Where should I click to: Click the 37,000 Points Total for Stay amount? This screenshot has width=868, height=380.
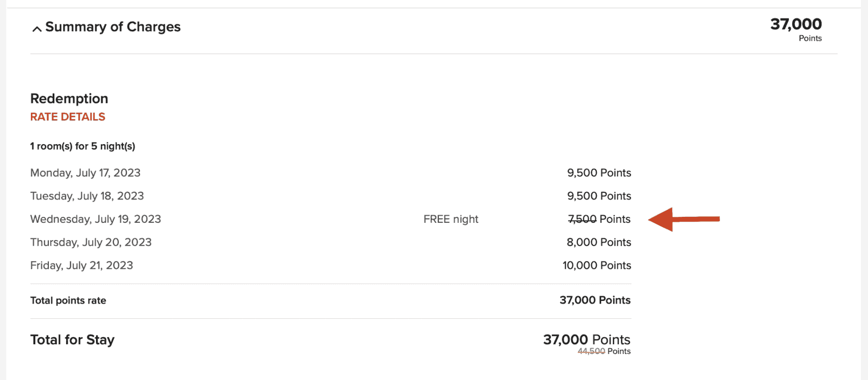tap(586, 339)
